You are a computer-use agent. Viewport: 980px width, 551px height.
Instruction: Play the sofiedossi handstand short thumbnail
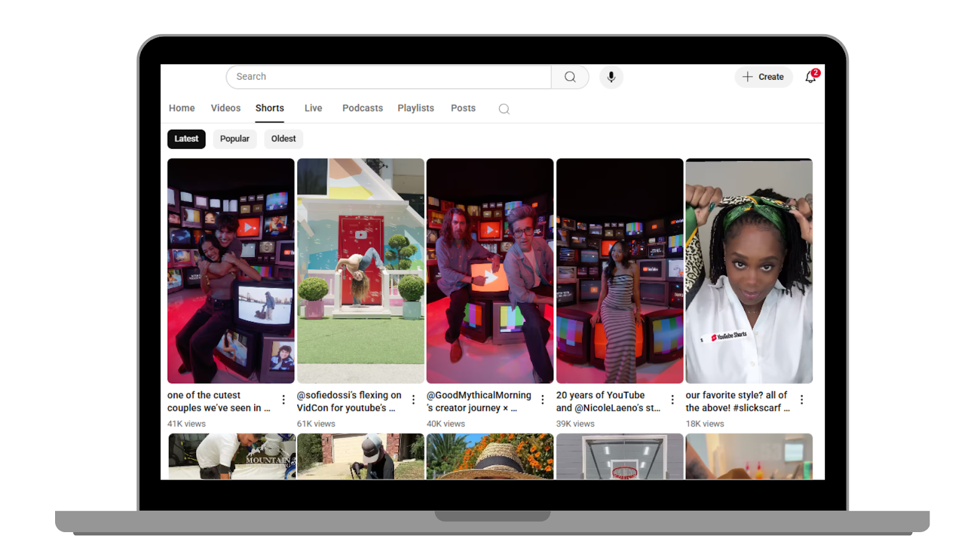(361, 271)
